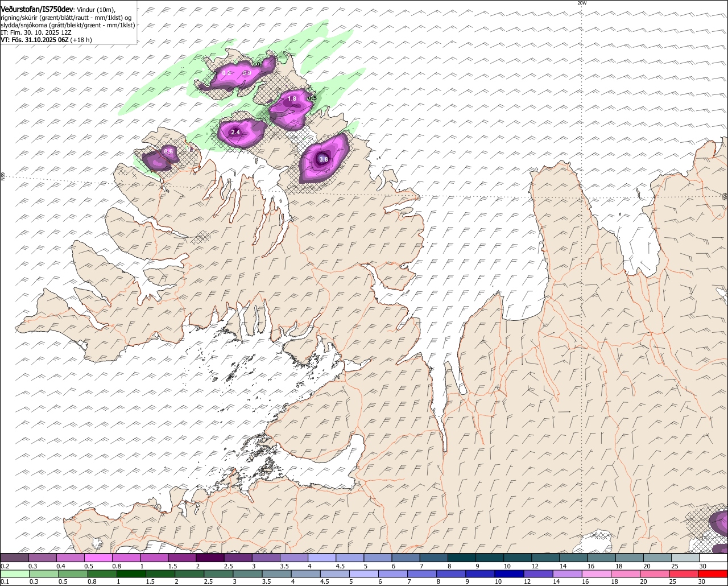Click the 20W longitude label

[582, 3]
